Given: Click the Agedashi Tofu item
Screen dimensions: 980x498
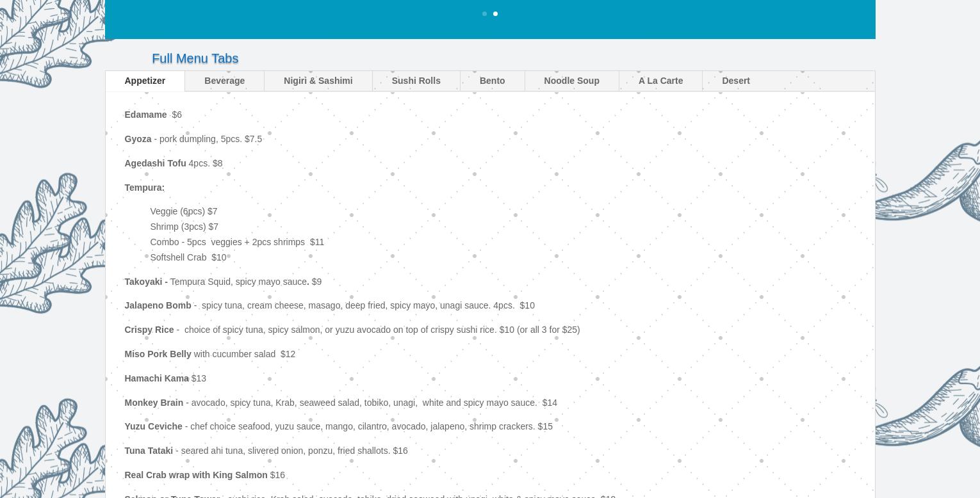Looking at the screenshot, I should 174,163.
